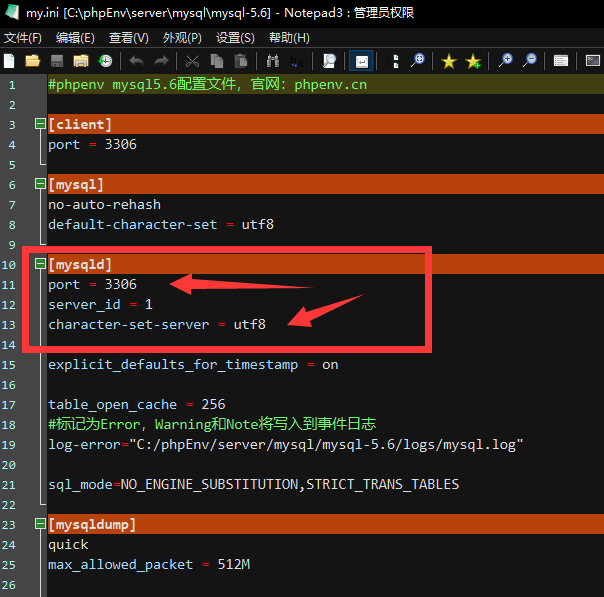
Task: Click 'explicit_defaults_for_timestamp = on' line
Action: [193, 365]
